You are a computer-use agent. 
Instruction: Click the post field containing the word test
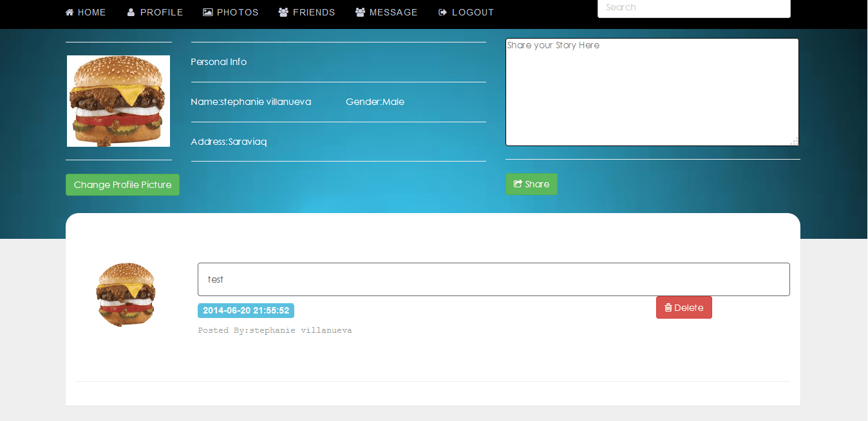coord(493,279)
